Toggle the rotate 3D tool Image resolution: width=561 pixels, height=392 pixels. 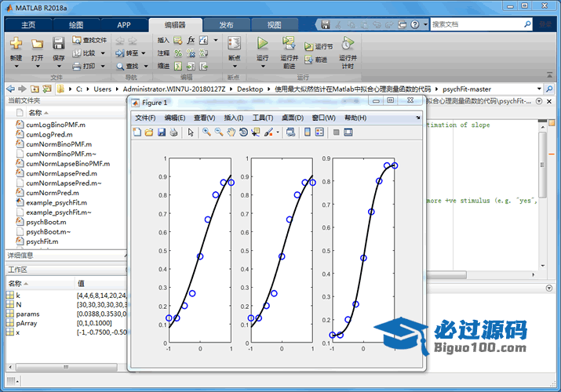point(243,132)
